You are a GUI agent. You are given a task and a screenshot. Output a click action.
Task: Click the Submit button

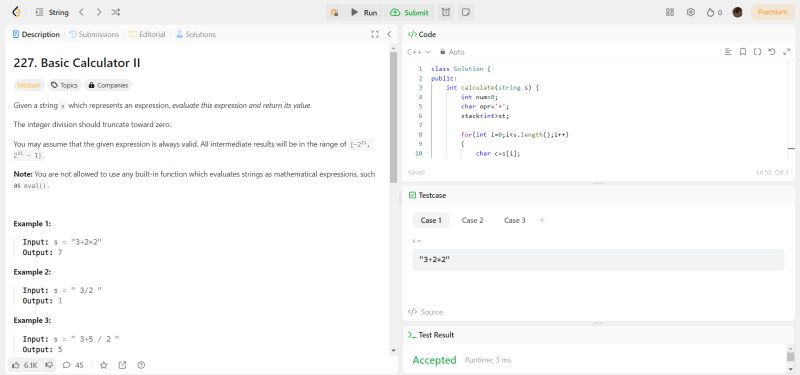(x=411, y=12)
